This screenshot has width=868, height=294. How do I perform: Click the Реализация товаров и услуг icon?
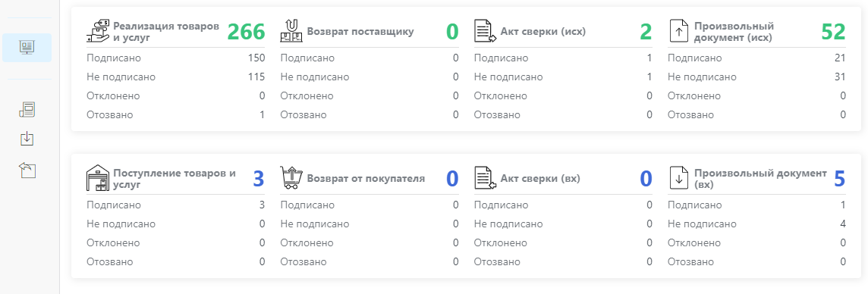[99, 32]
